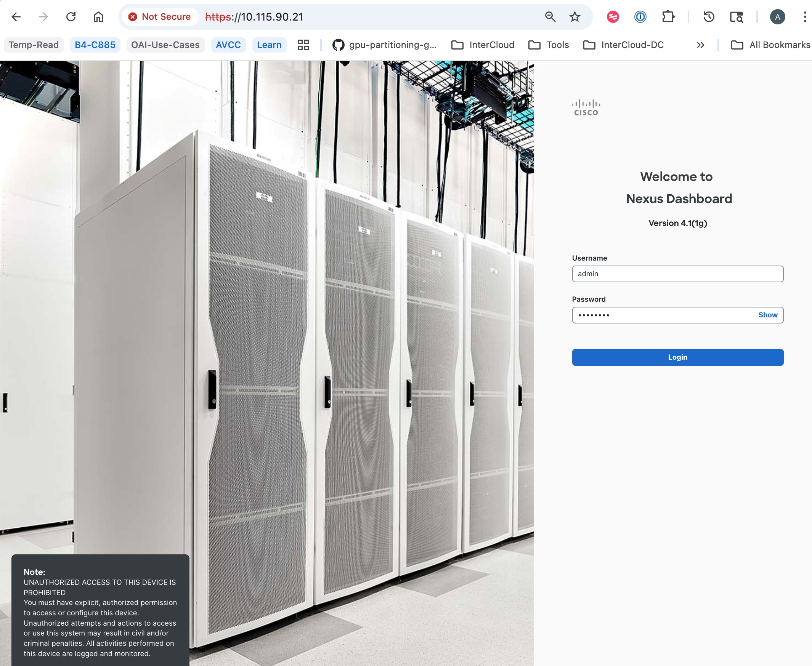
Task: Open the browser History icon
Action: 708,16
